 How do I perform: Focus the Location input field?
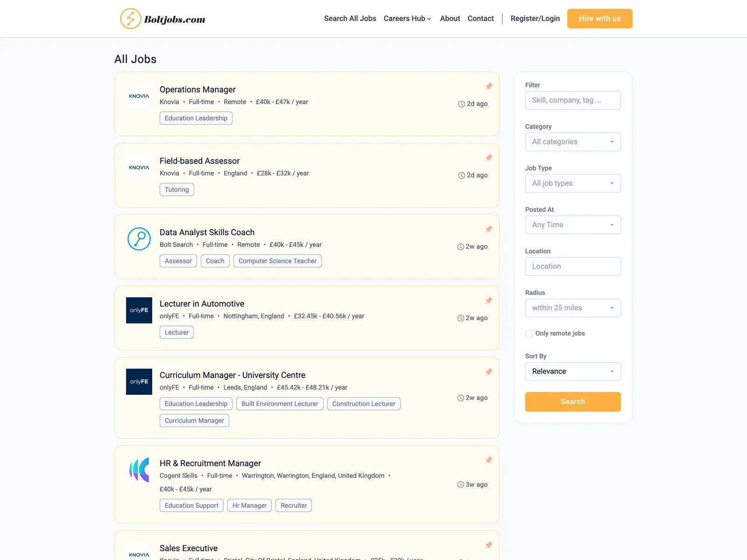click(x=573, y=266)
